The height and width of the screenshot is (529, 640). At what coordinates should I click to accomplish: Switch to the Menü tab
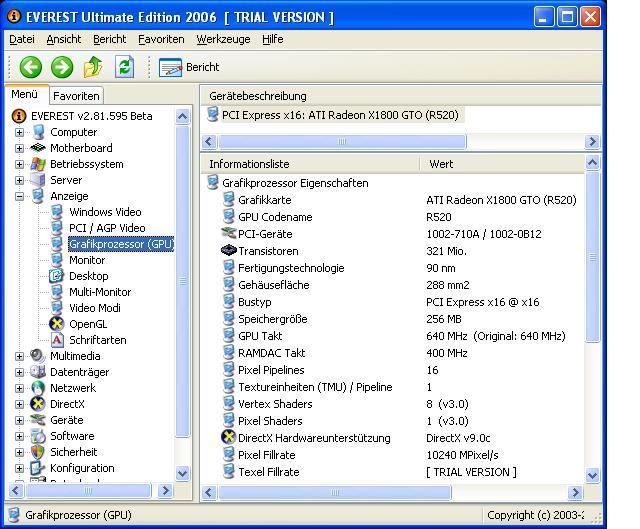[24, 94]
